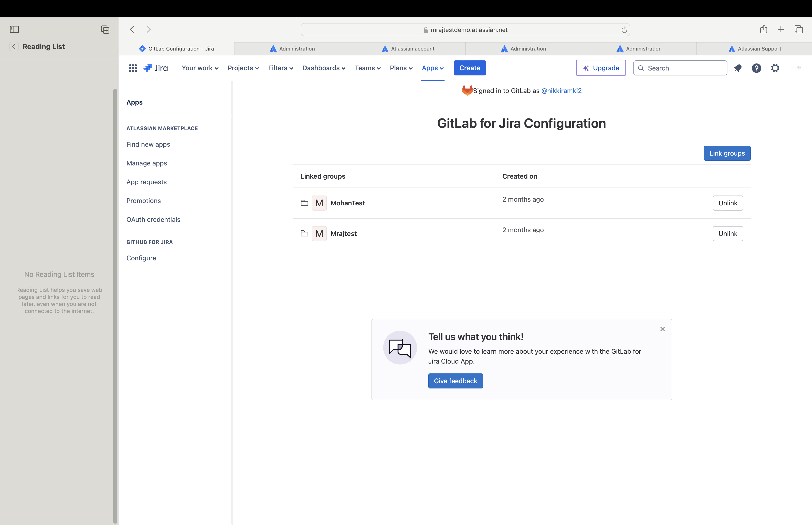Click the Link groups button
The width and height of the screenshot is (812, 525).
(x=727, y=153)
